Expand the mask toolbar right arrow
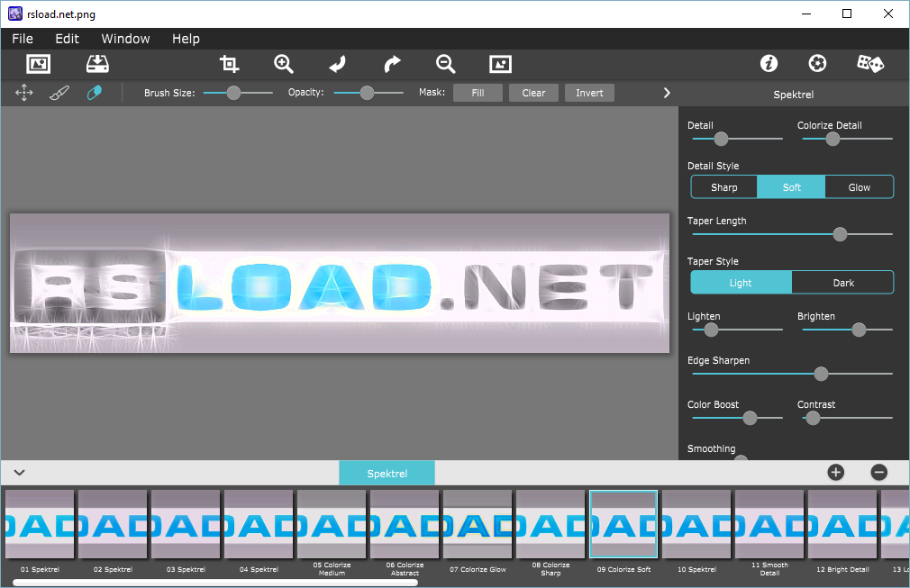The height and width of the screenshot is (588, 910). click(x=667, y=93)
